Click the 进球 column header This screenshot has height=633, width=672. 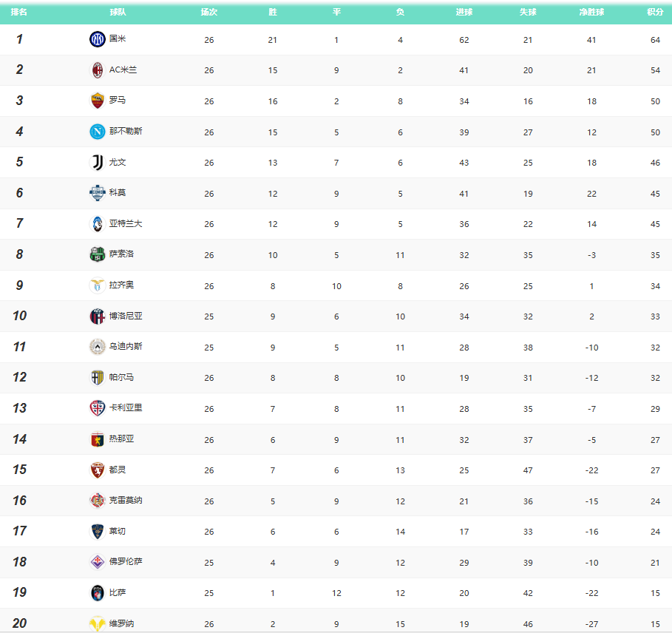pyautogui.click(x=464, y=13)
